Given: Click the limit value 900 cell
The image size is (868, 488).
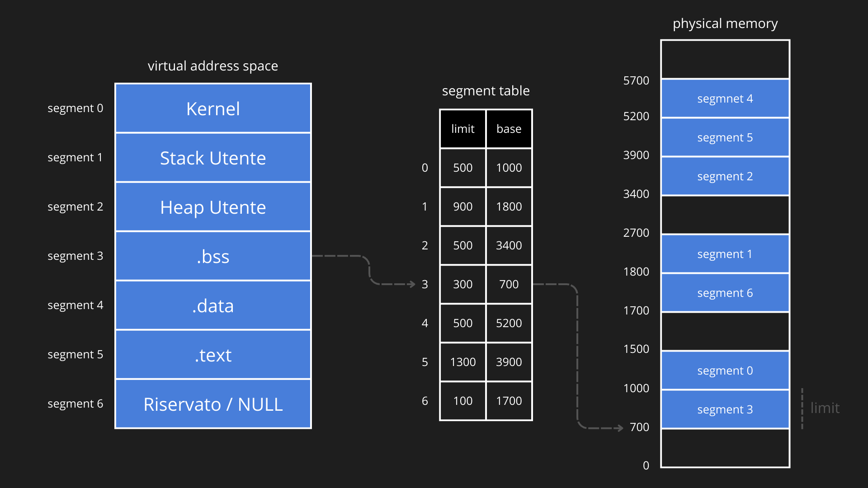Looking at the screenshot, I should coord(462,206).
